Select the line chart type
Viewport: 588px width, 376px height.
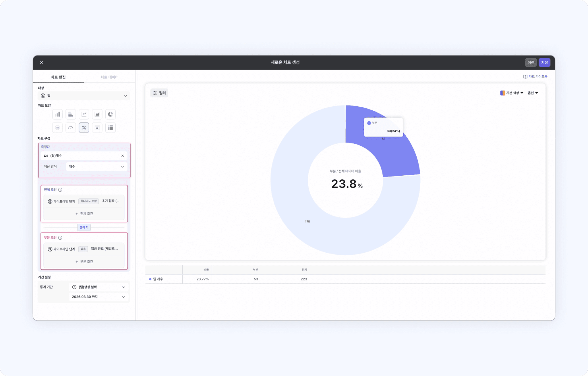click(x=84, y=114)
